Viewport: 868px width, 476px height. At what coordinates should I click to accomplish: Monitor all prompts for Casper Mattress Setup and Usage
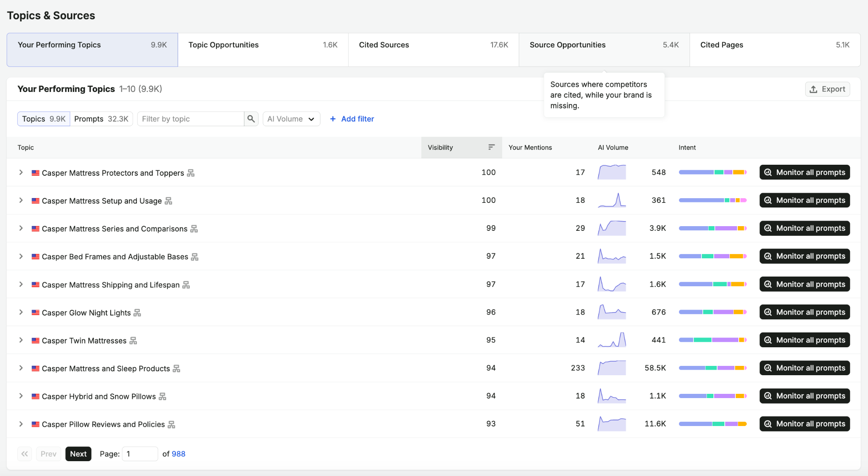pos(804,200)
